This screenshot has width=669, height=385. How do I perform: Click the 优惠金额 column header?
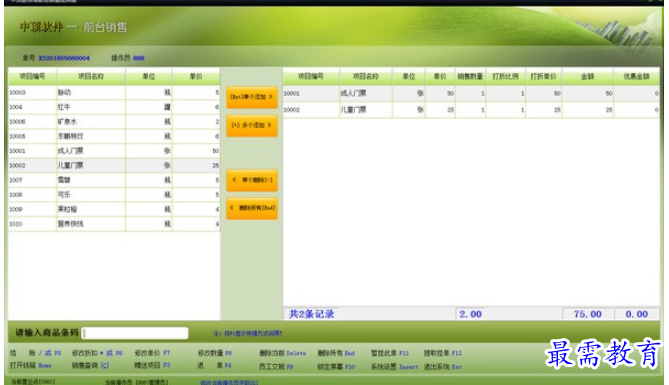pyautogui.click(x=636, y=76)
